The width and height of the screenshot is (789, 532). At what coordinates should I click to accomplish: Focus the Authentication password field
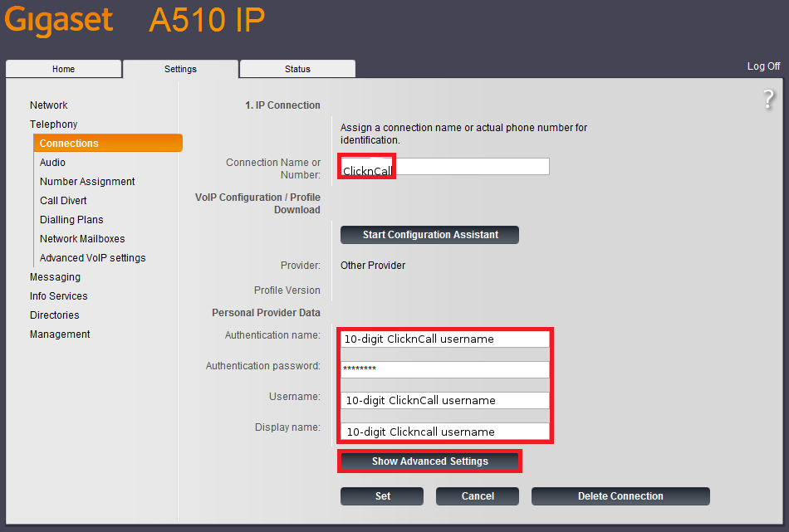(x=445, y=369)
